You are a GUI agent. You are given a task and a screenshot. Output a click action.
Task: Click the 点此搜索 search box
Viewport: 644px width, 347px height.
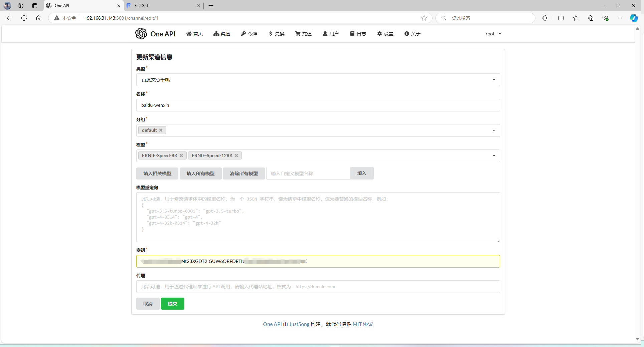click(485, 18)
